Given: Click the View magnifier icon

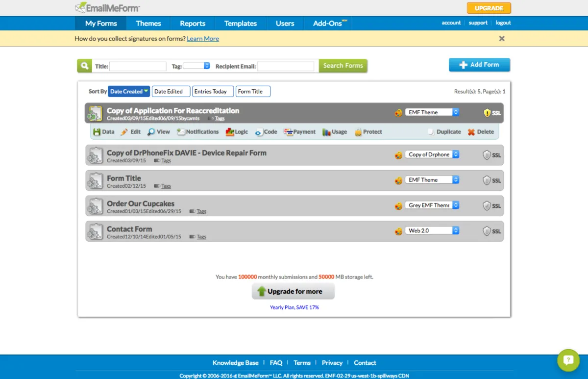Looking at the screenshot, I should (151, 132).
